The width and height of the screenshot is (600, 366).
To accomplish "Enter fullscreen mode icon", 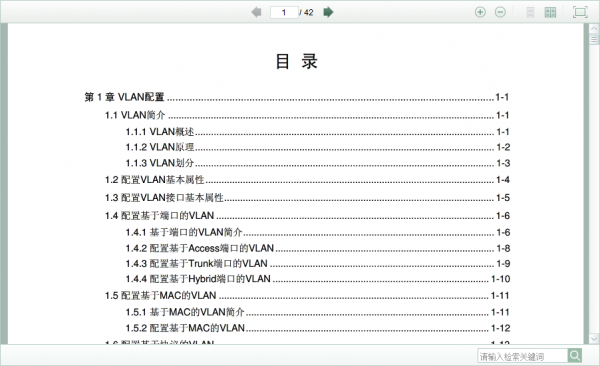I will [x=580, y=12].
